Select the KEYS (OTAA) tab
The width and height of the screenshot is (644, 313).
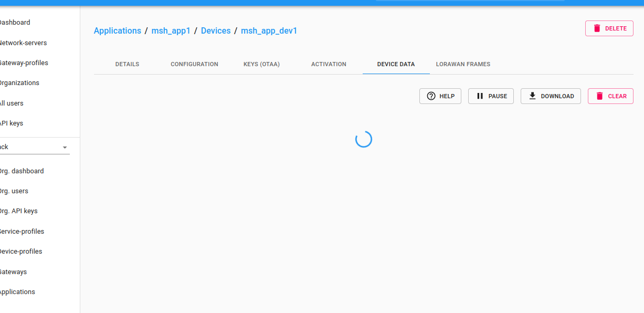click(x=261, y=64)
